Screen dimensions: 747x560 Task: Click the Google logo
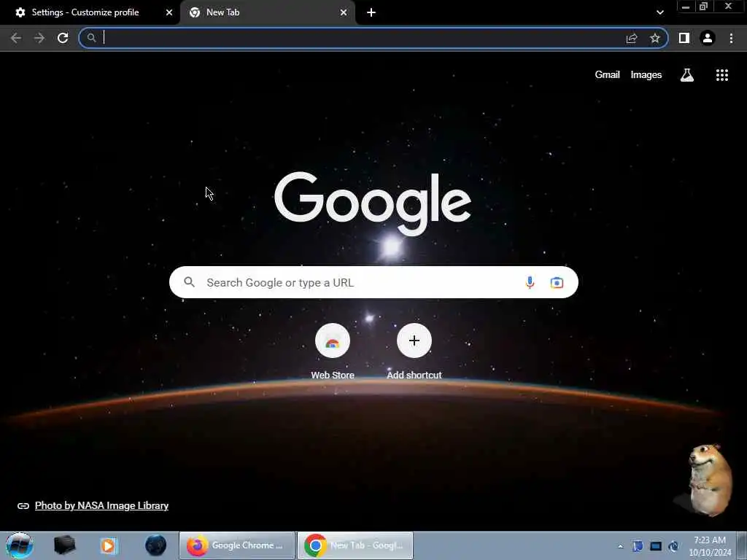[373, 203]
